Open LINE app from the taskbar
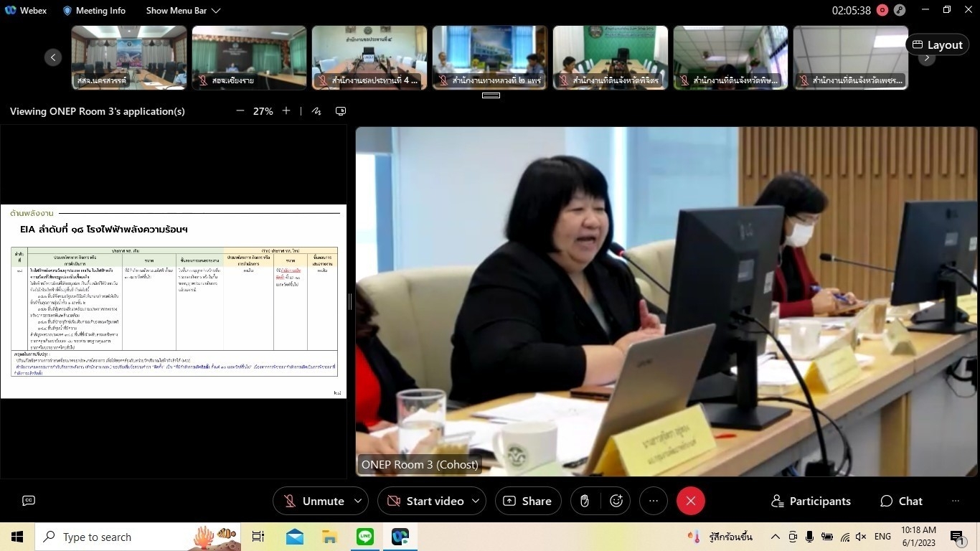Viewport: 980px width, 551px height. click(x=365, y=537)
